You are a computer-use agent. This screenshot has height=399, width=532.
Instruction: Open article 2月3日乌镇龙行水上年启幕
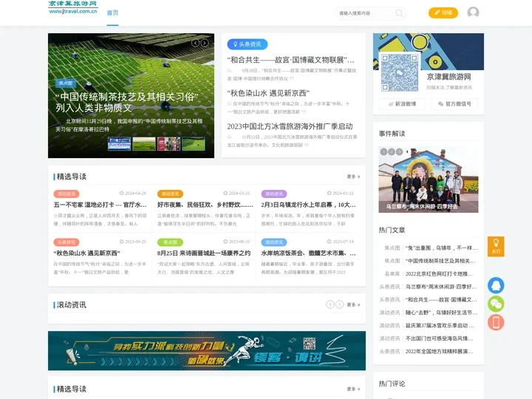click(308, 205)
